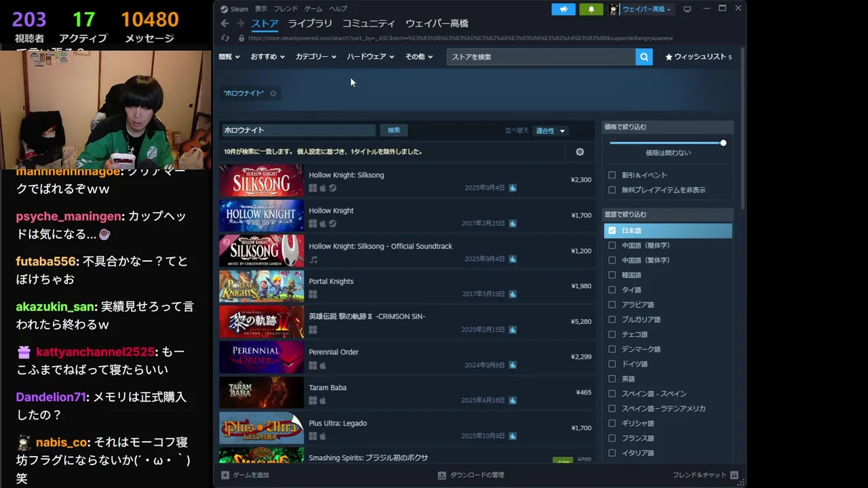Expand the おすすめ dropdown menu
The height and width of the screenshot is (488, 868).
pos(268,57)
